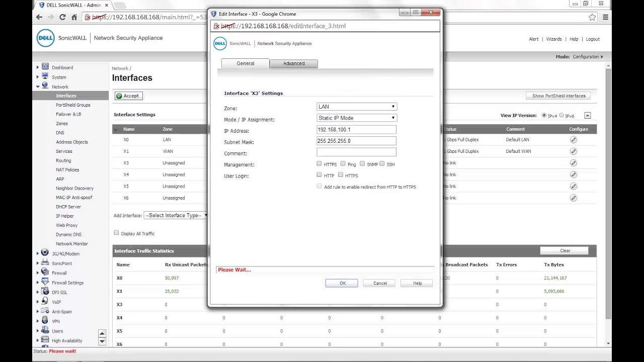This screenshot has width=644, height=362.
Task: Click Clear traffic statistics button
Action: [x=565, y=250]
